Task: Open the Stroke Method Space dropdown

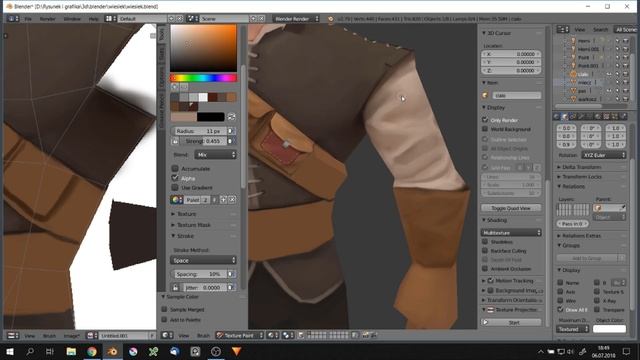Action: click(x=203, y=260)
